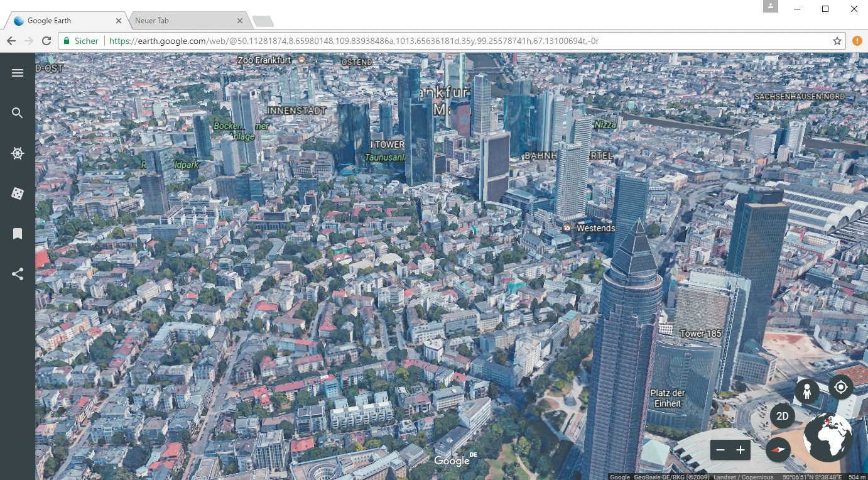
Task: Open My Places bookmark icon
Action: coord(18,234)
